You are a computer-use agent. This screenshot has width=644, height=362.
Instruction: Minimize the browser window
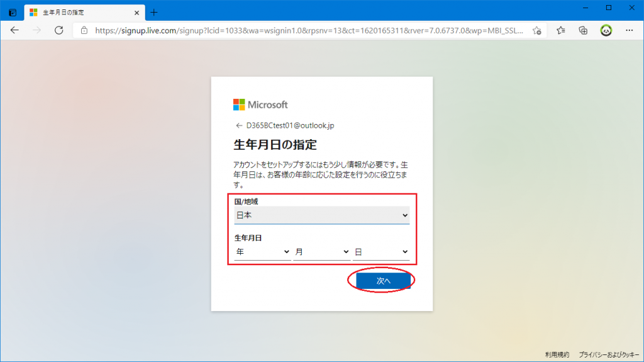586,8
